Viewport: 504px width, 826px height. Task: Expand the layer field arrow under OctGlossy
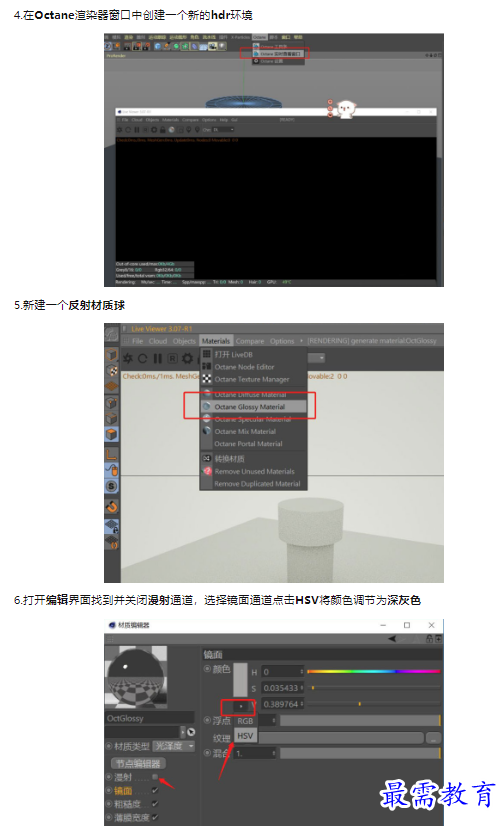[182, 732]
